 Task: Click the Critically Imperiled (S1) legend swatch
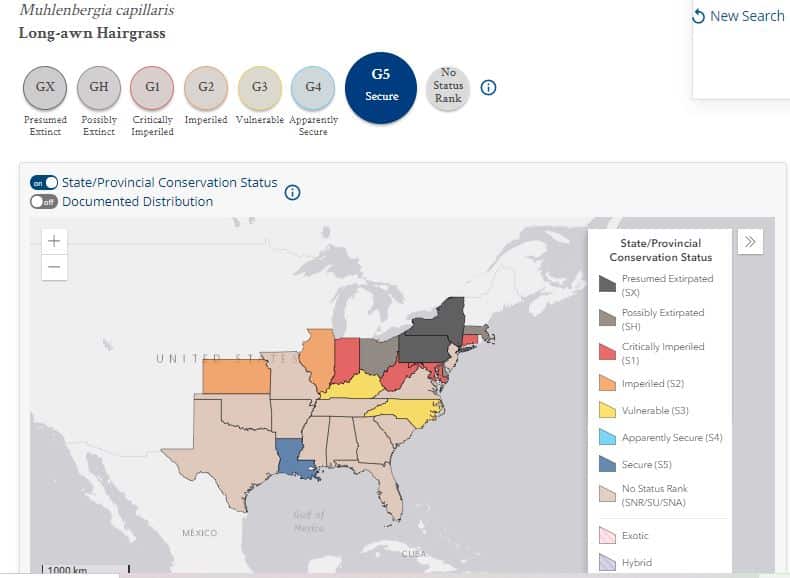[x=607, y=352]
